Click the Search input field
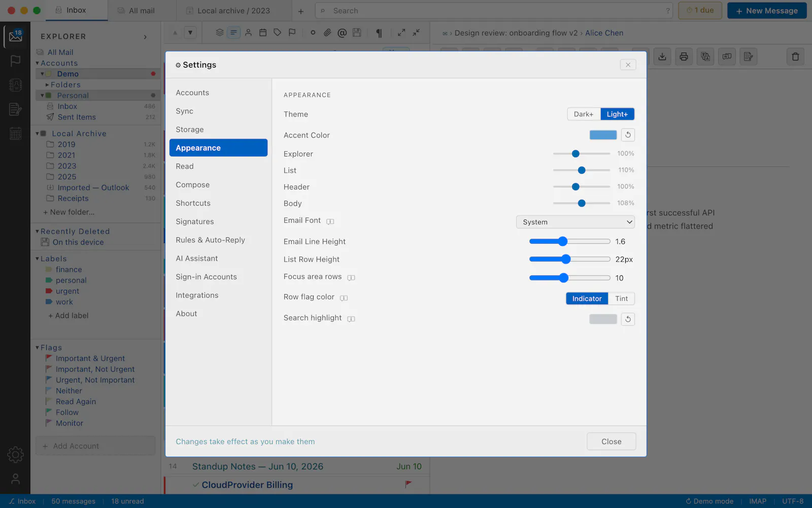 494,11
